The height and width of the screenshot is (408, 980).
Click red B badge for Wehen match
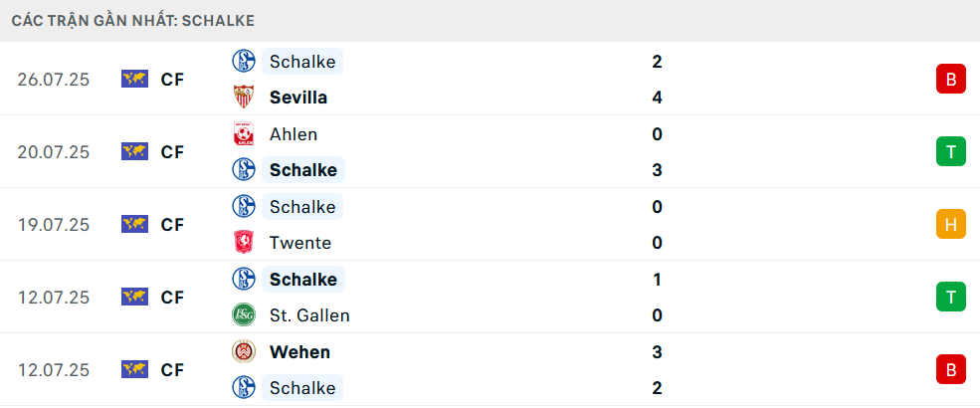click(950, 369)
